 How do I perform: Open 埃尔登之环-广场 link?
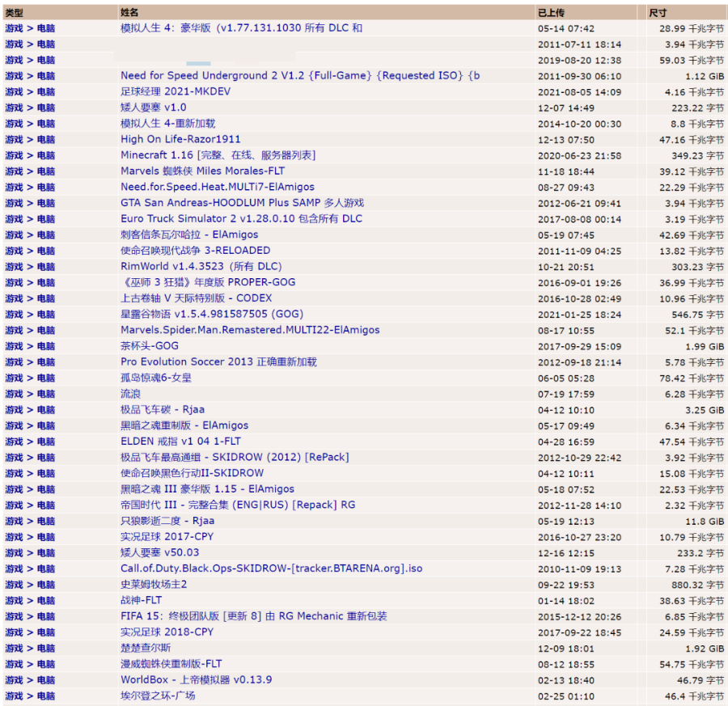[x=158, y=695]
